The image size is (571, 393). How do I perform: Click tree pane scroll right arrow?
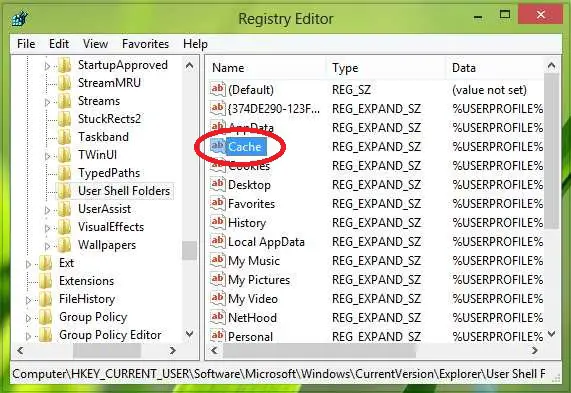(173, 351)
